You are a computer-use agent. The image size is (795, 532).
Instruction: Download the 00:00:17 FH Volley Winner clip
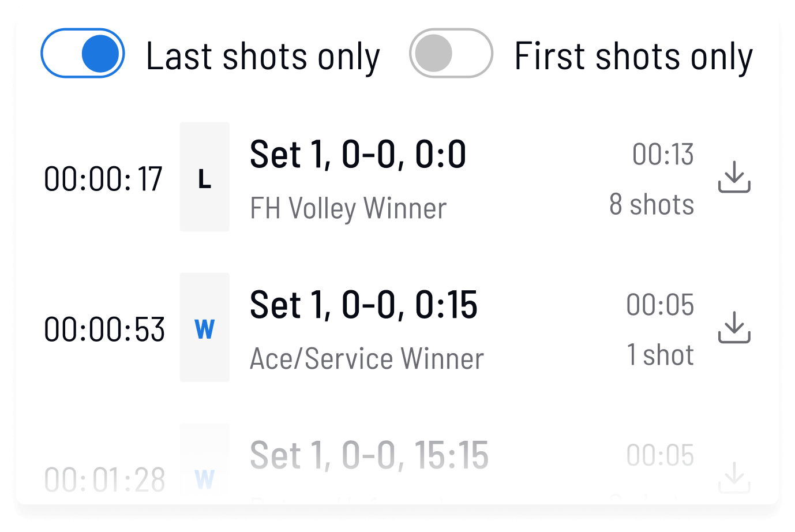[734, 177]
